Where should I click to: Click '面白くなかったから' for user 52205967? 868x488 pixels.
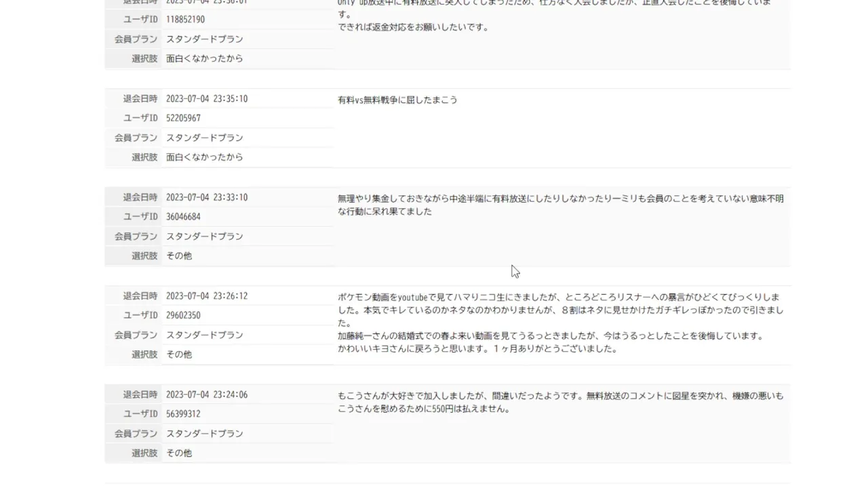click(205, 157)
